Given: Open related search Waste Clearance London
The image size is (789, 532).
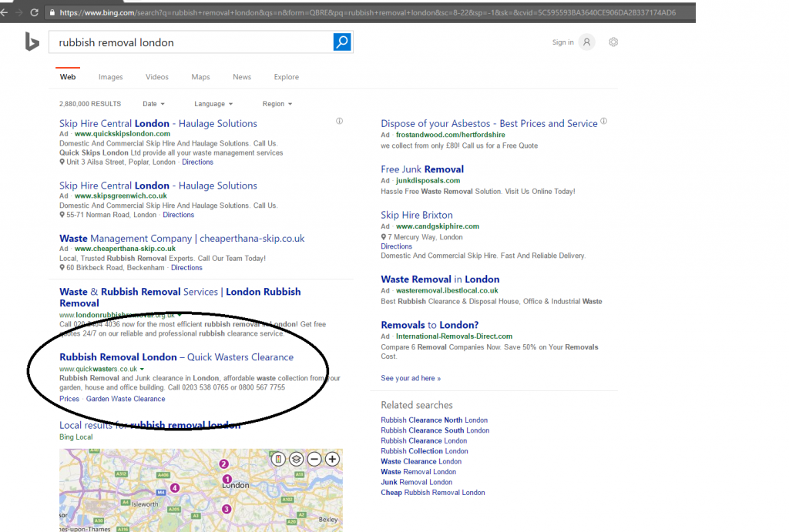Looking at the screenshot, I should click(421, 462).
